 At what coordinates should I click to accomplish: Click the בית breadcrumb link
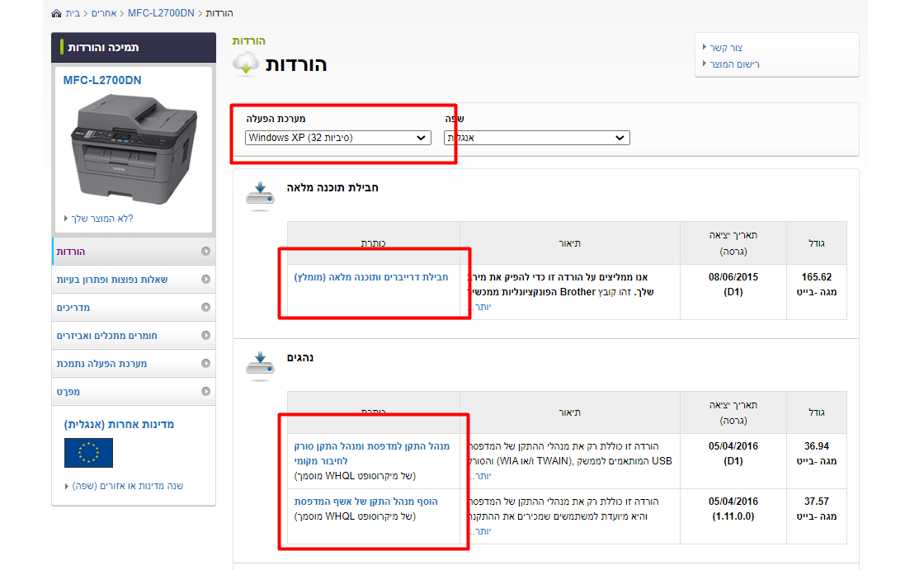tap(73, 13)
